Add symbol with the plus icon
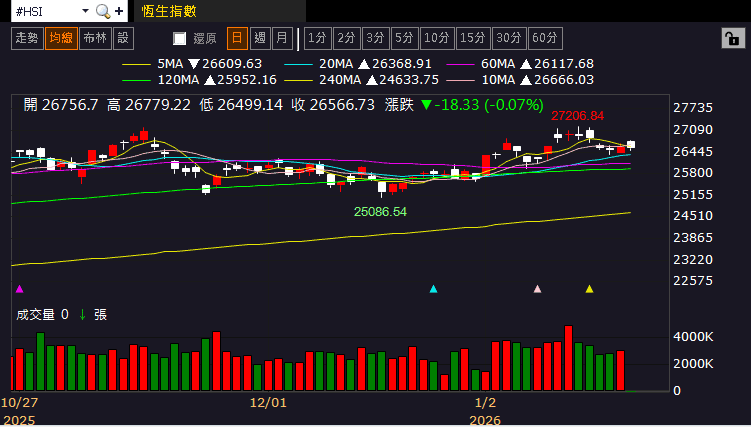Image resolution: width=751 pixels, height=427 pixels. pos(119,11)
